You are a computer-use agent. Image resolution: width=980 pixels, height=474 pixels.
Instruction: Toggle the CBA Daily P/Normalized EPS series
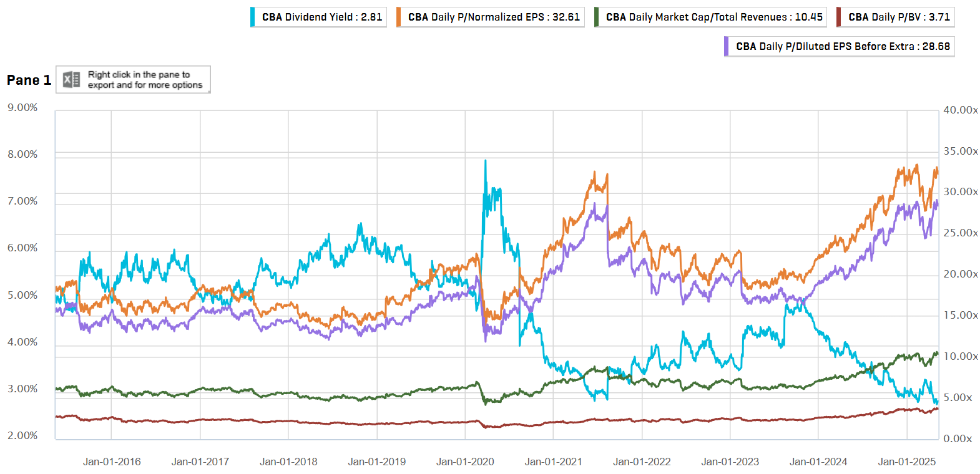pyautogui.click(x=494, y=17)
